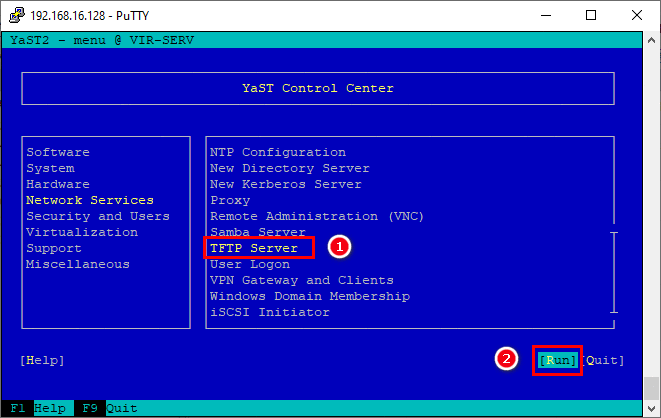The width and height of the screenshot is (661, 418).
Task: Open Security and Users category
Action: [x=98, y=216]
